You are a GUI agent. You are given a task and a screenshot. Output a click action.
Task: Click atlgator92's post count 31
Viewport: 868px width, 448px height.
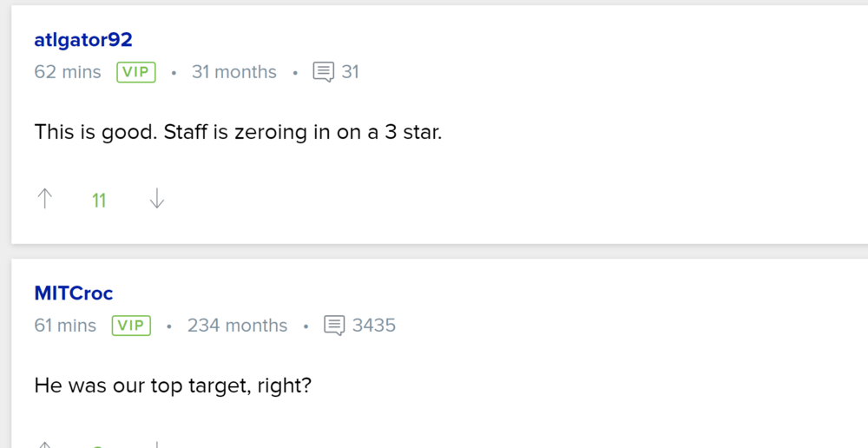coord(350,72)
